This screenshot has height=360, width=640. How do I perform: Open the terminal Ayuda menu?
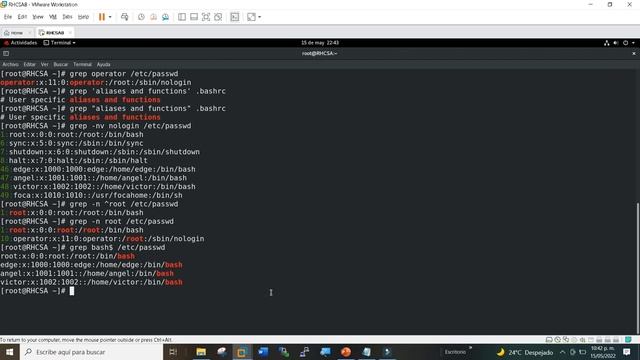(x=103, y=64)
